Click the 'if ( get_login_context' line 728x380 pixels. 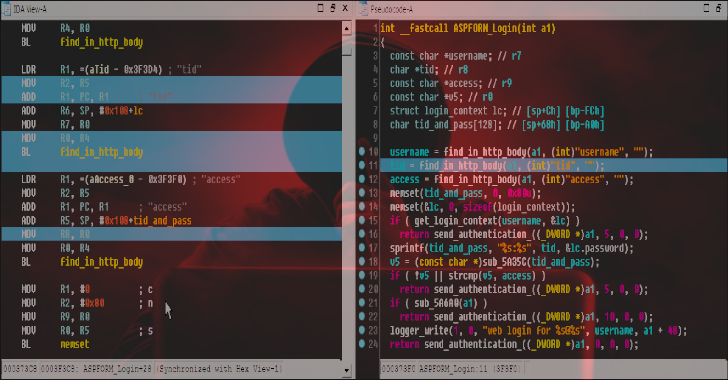point(485,221)
